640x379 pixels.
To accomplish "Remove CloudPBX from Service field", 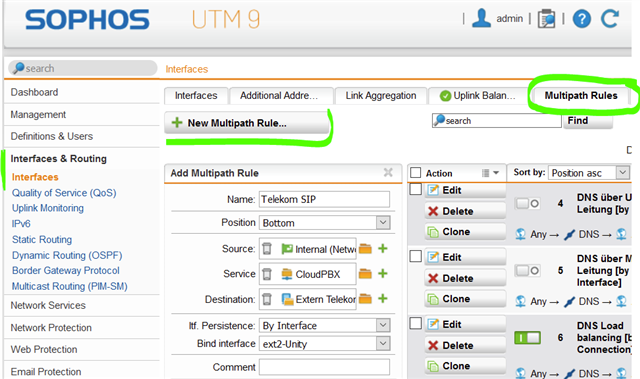I will [267, 274].
